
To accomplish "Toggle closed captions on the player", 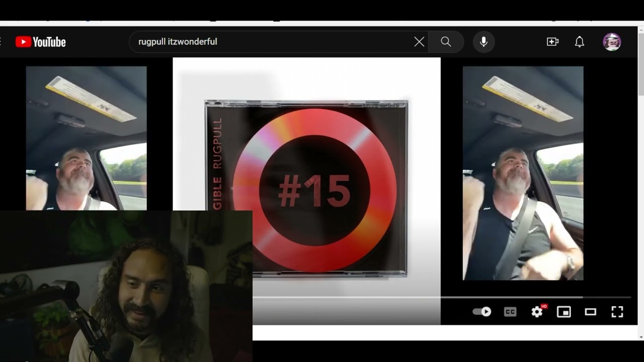I will [510, 312].
